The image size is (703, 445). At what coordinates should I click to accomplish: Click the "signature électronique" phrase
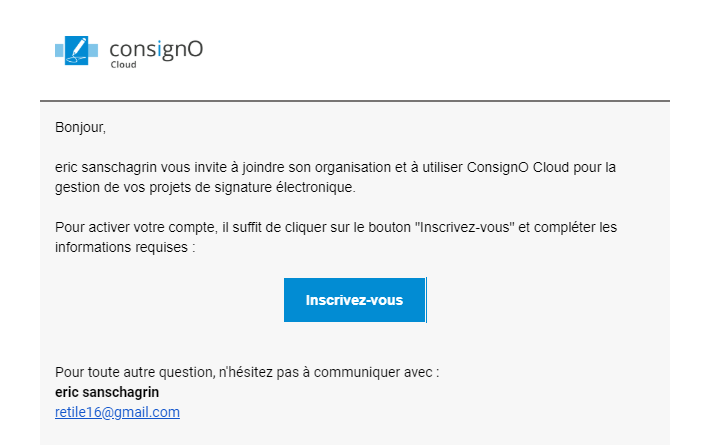[287, 187]
